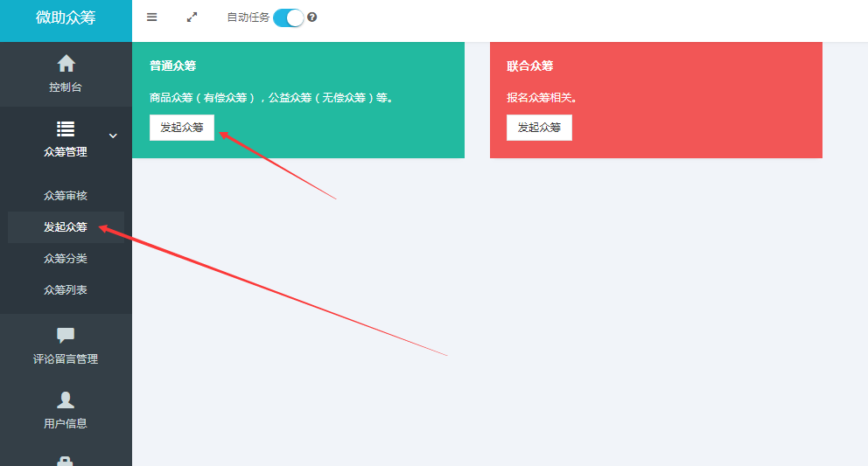The image size is (868, 466).
Task: Click the 联合众筹 card title
Action: coord(529,66)
